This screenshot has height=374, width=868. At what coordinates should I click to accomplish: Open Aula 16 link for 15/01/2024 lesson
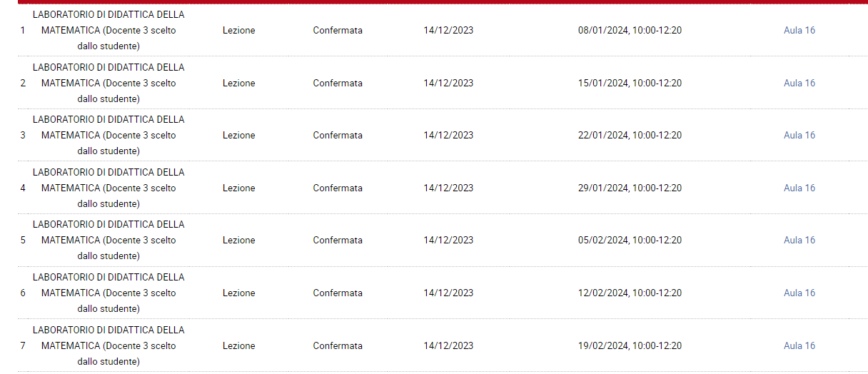click(799, 84)
